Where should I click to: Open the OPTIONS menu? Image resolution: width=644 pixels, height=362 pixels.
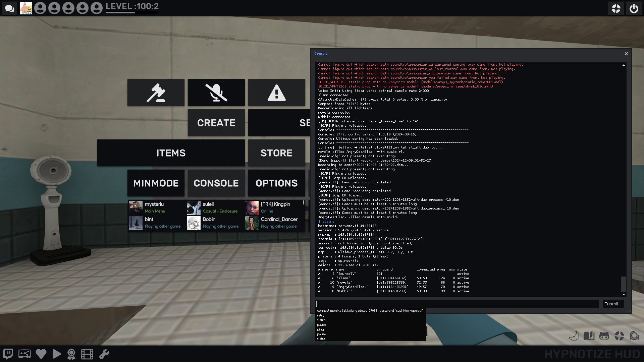[277, 183]
